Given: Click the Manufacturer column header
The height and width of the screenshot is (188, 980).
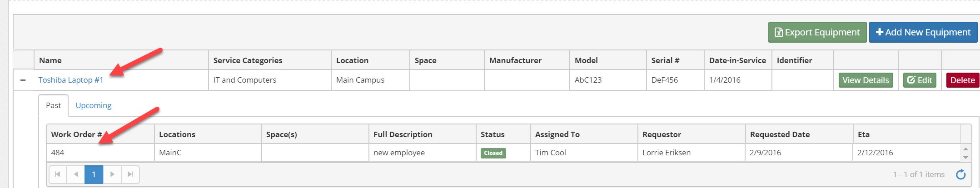Looking at the screenshot, I should (527, 60).
